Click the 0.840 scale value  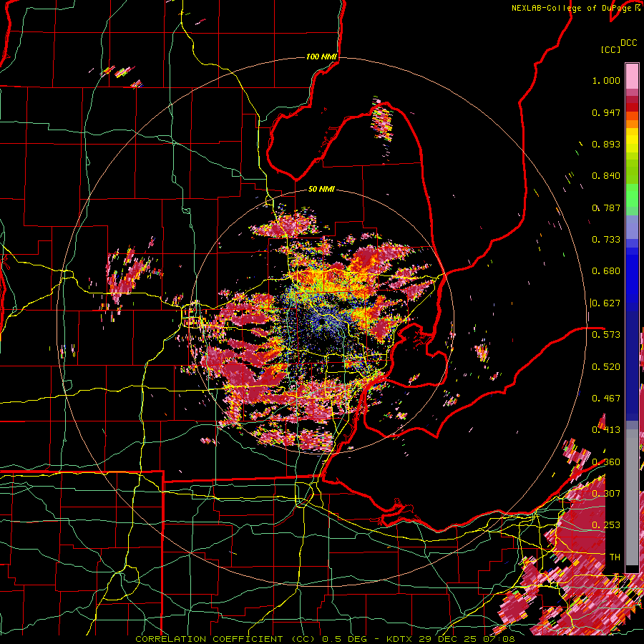(606, 176)
